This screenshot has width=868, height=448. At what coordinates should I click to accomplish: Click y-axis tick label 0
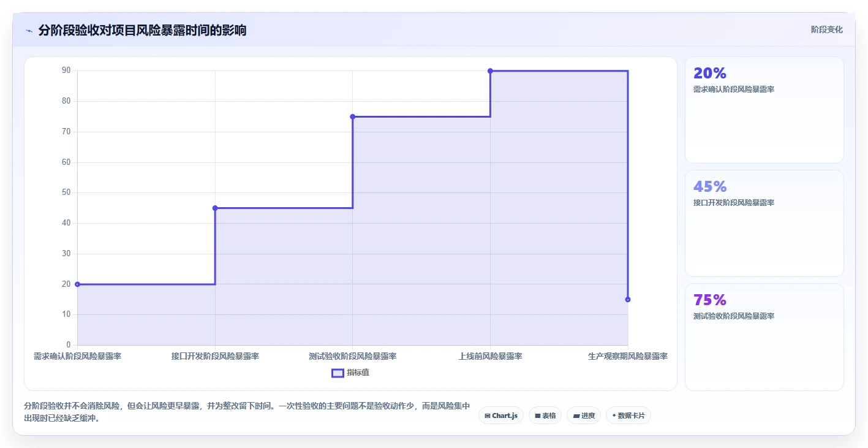[69, 345]
